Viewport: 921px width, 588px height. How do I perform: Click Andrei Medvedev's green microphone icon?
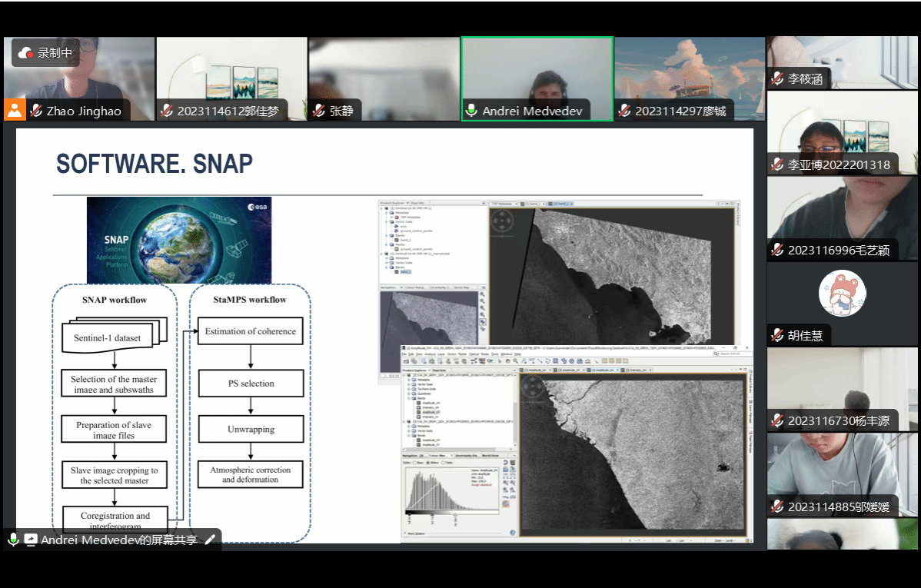pos(471,111)
